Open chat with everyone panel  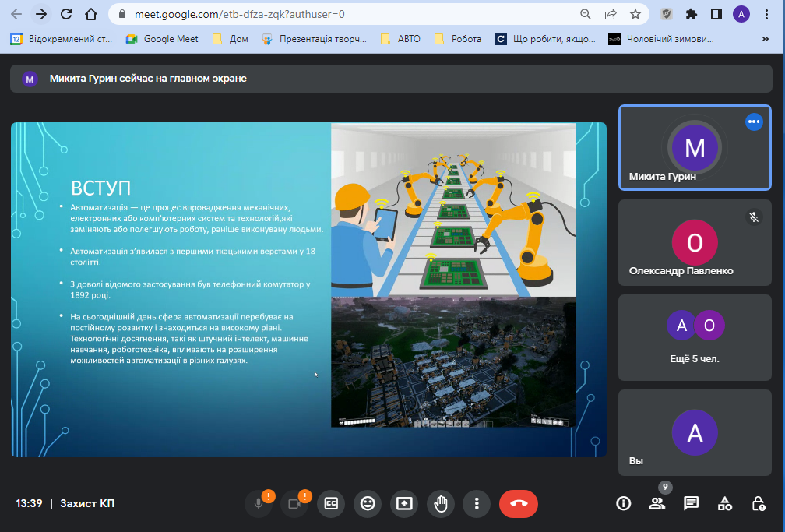691,503
